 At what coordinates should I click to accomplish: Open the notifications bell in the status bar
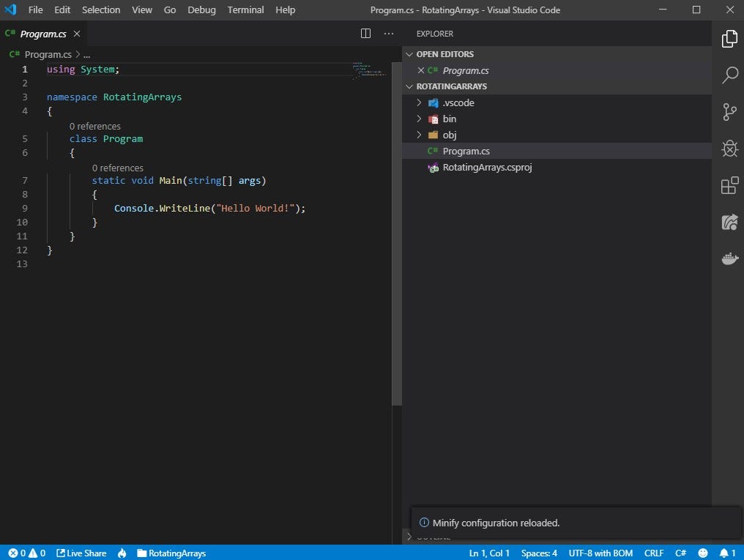tap(726, 553)
